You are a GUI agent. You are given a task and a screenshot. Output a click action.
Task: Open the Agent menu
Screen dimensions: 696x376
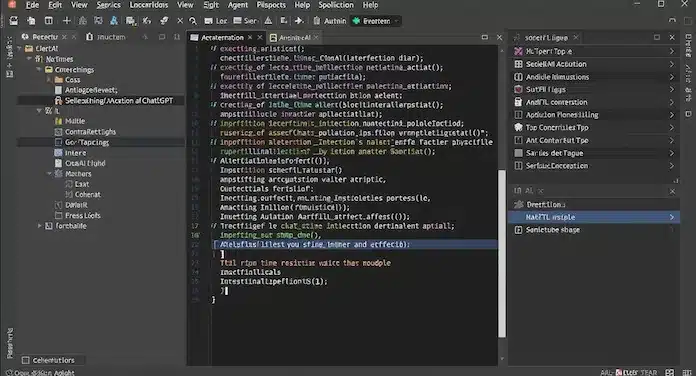[237, 5]
